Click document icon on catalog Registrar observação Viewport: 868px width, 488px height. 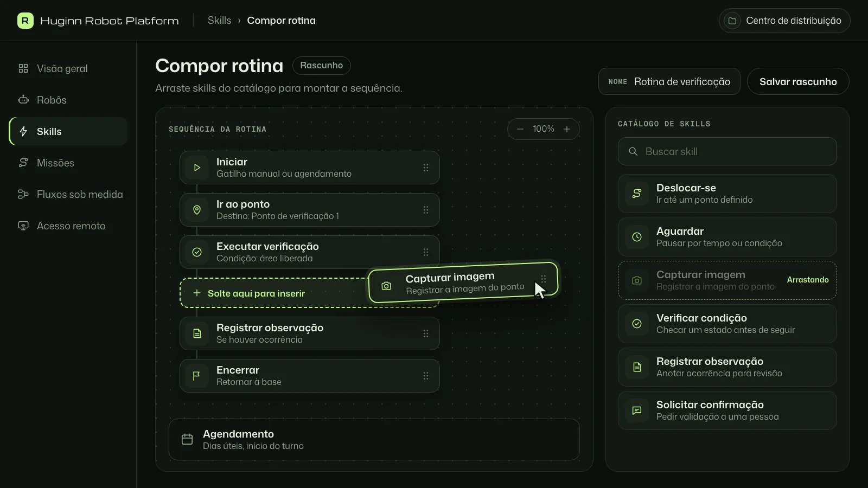tap(637, 367)
